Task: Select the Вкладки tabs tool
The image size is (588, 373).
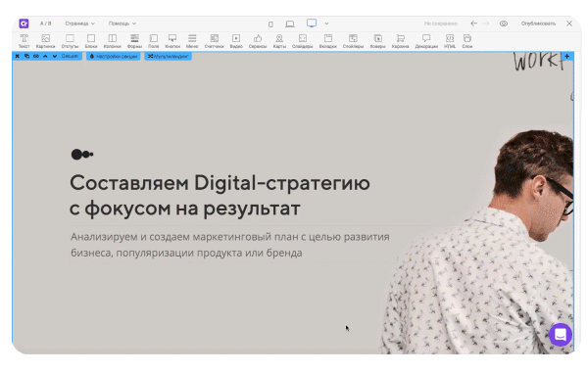Action: click(327, 41)
